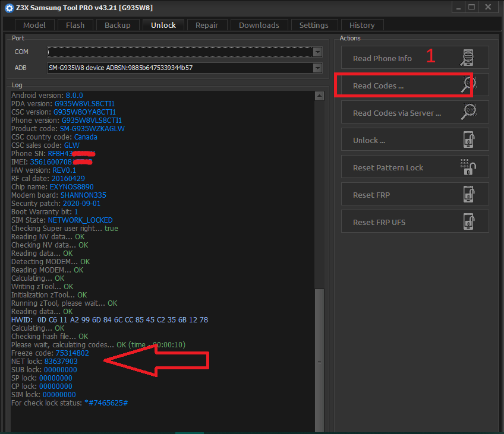Screen dimensions: 504x434
Task: Click the log scrollbar up arrow
Action: [x=319, y=96]
